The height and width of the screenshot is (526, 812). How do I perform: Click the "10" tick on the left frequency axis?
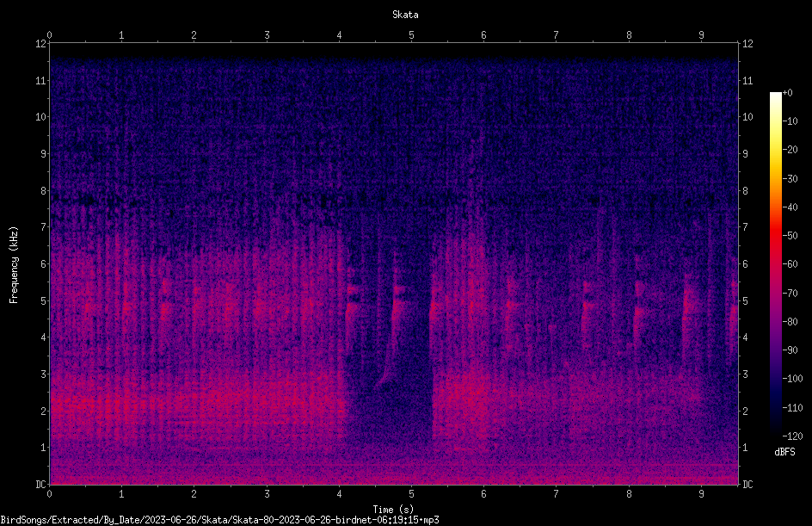(x=41, y=117)
